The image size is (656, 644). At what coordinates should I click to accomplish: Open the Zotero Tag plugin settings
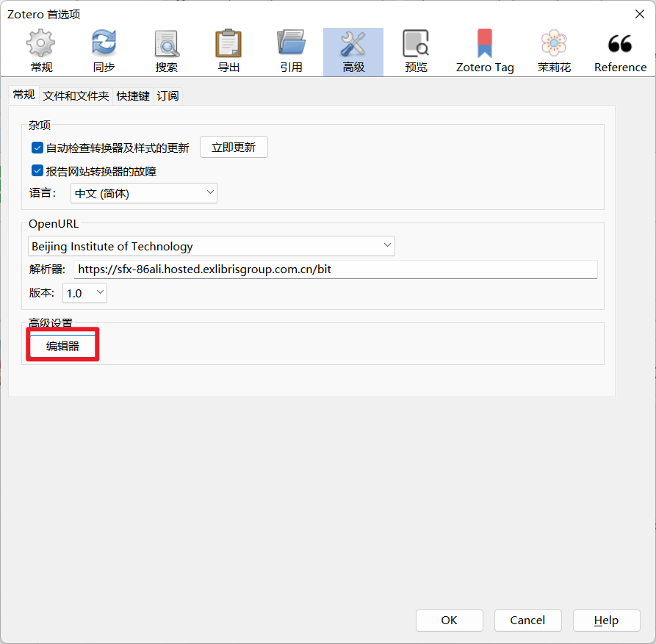coord(484,49)
